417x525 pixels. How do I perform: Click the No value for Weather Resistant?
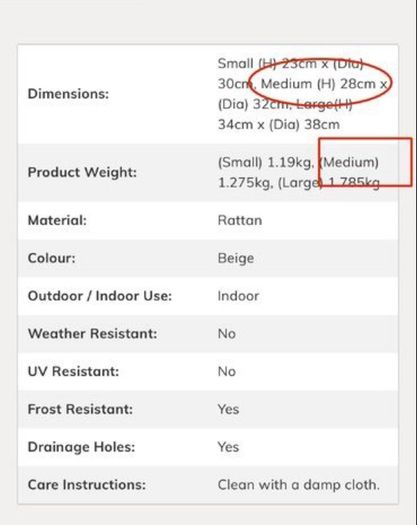pyautogui.click(x=227, y=334)
